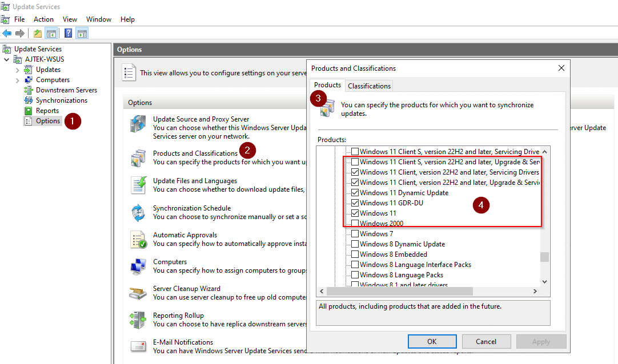Select the Products tab
The width and height of the screenshot is (618, 364).
point(327,85)
